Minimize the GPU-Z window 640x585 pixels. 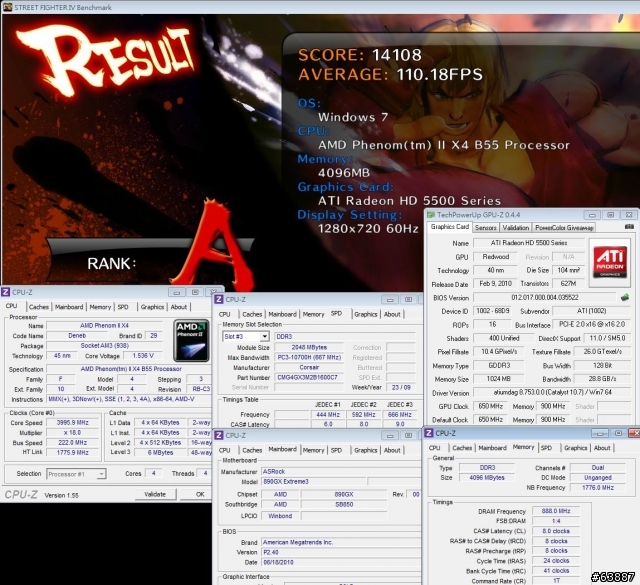(592, 215)
